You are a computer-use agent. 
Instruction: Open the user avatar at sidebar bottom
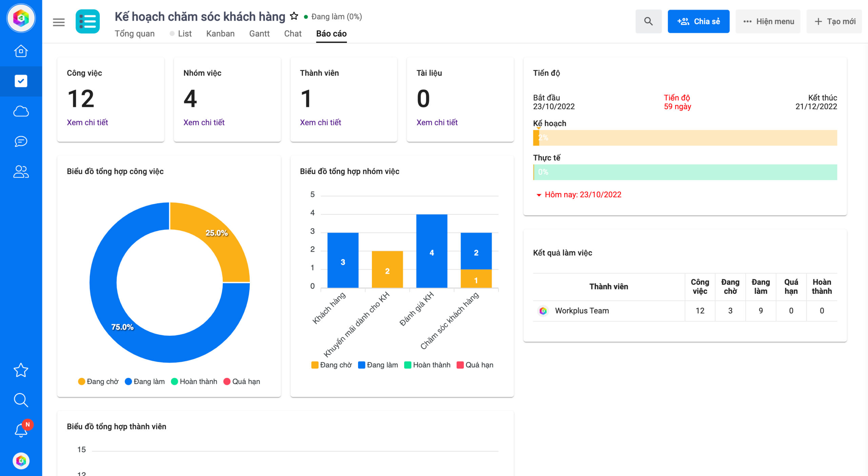pos(21,461)
